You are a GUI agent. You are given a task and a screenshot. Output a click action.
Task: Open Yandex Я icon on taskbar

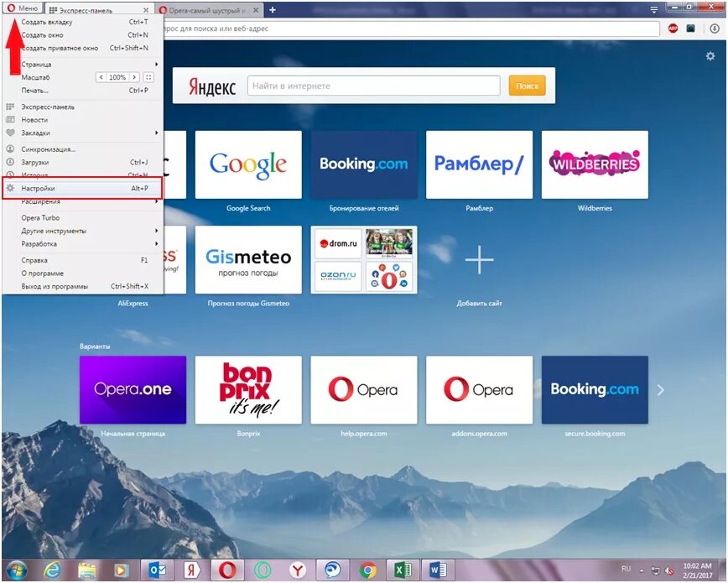pyautogui.click(x=192, y=570)
